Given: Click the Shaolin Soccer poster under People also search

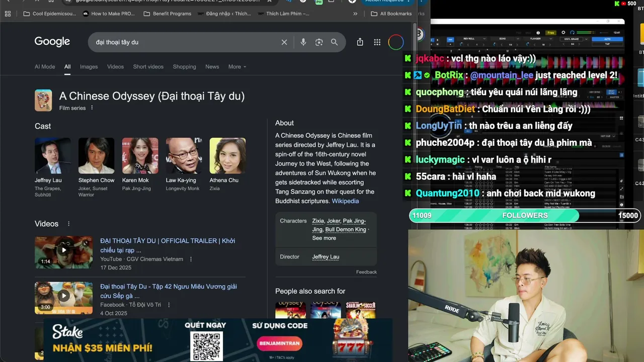Looking at the screenshot, I should (x=361, y=310).
